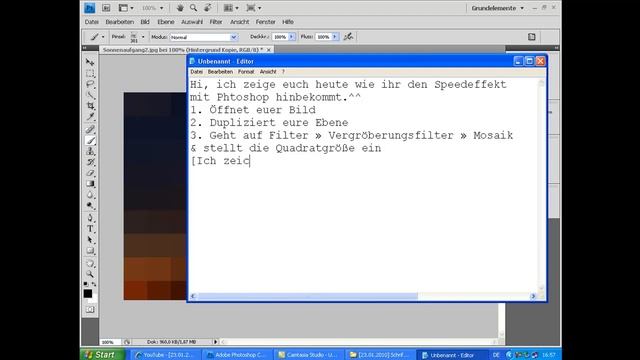Select the Pen tool

click(90, 218)
